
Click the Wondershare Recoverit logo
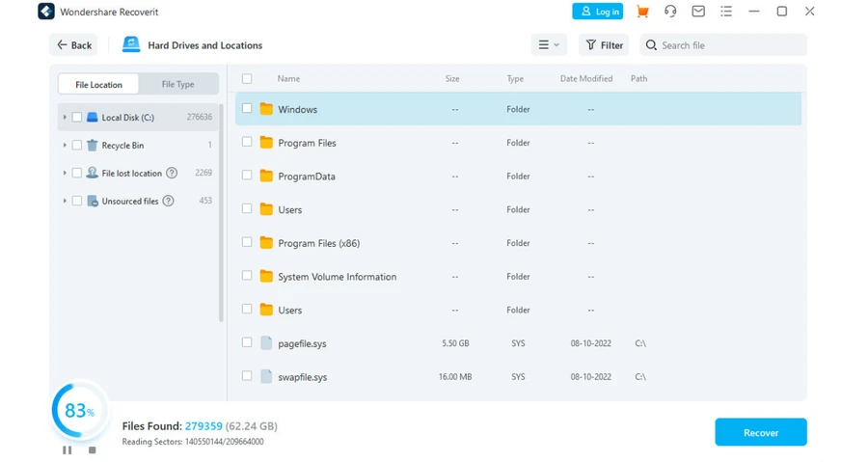pos(46,12)
